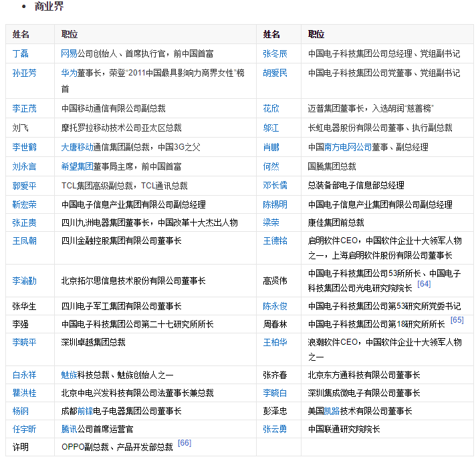Follow the 魅族 company link
The height and width of the screenshot is (457, 476).
pyautogui.click(x=69, y=375)
